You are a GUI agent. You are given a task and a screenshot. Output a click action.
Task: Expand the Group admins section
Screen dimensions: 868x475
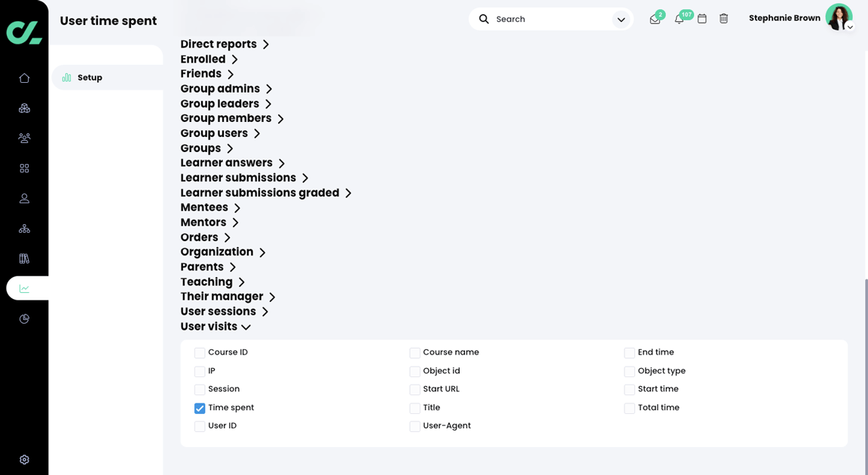[226, 89]
